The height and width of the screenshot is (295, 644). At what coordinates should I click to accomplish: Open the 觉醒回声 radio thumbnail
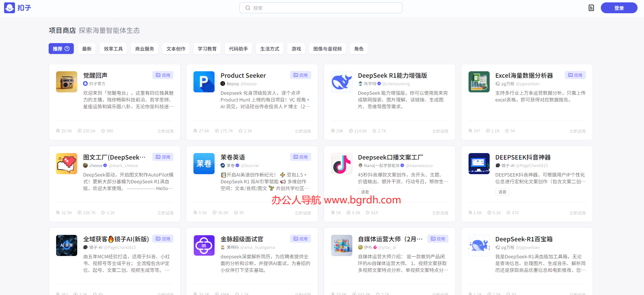[67, 82]
